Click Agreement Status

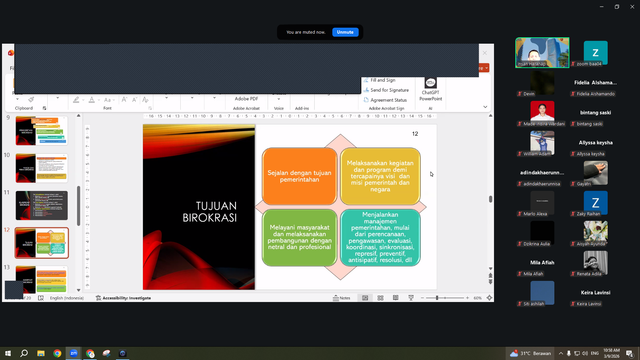point(385,100)
